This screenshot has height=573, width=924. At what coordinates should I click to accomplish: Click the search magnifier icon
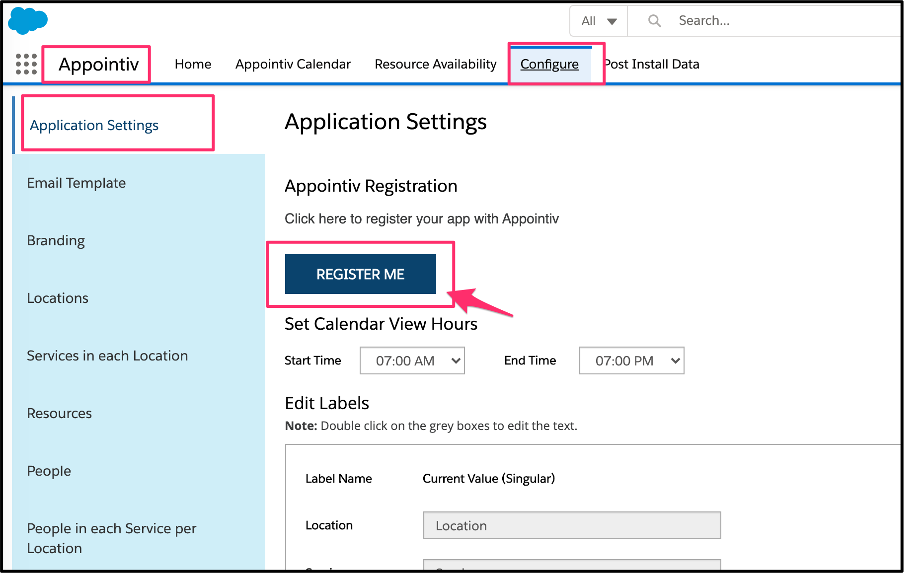pos(654,21)
